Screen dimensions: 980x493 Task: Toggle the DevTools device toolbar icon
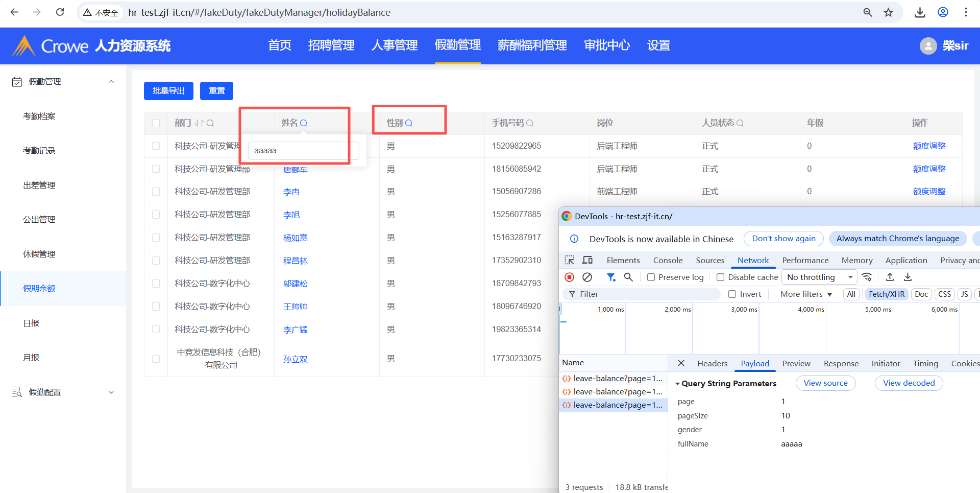tap(587, 260)
